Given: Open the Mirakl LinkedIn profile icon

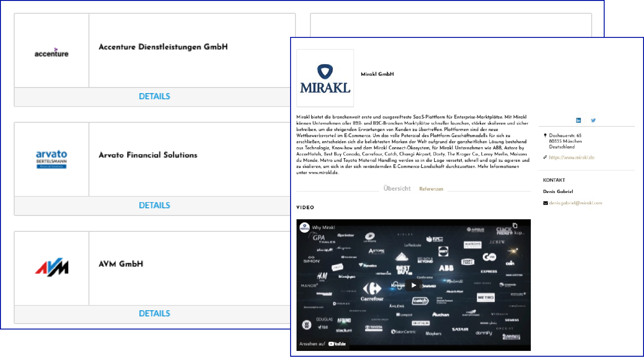Looking at the screenshot, I should (x=578, y=120).
